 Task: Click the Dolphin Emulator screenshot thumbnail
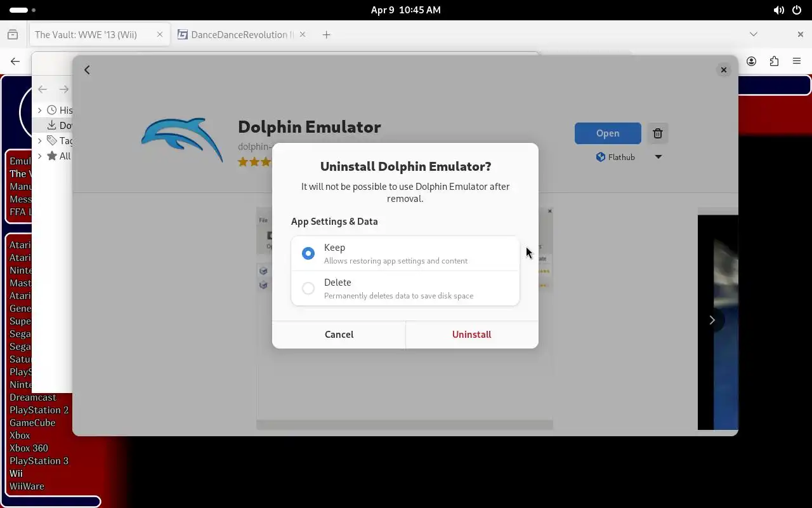(405, 318)
